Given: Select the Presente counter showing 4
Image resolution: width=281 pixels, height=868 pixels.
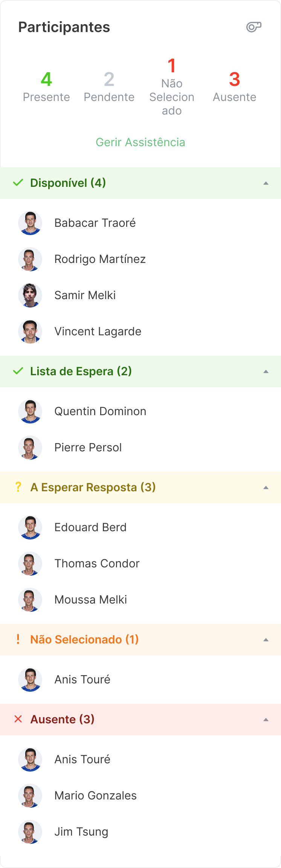Looking at the screenshot, I should pos(46,87).
